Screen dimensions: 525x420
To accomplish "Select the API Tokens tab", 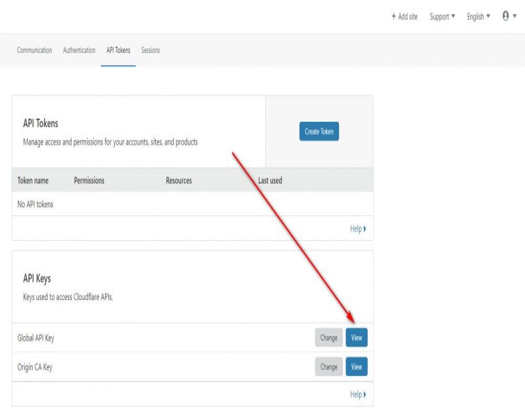I will click(118, 50).
